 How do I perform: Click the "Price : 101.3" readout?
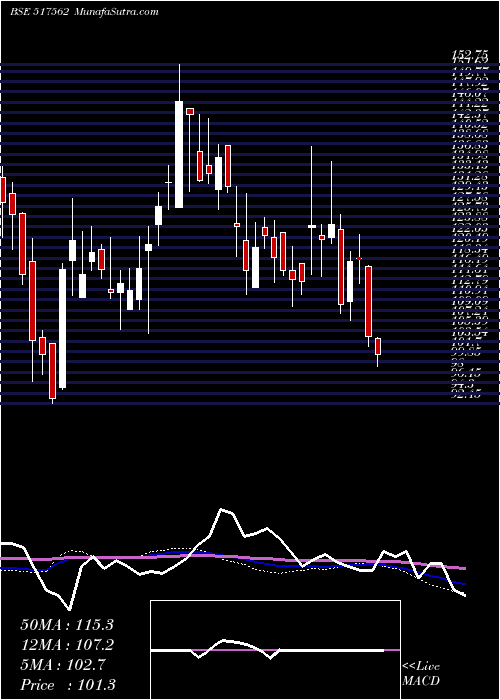click(x=67, y=684)
